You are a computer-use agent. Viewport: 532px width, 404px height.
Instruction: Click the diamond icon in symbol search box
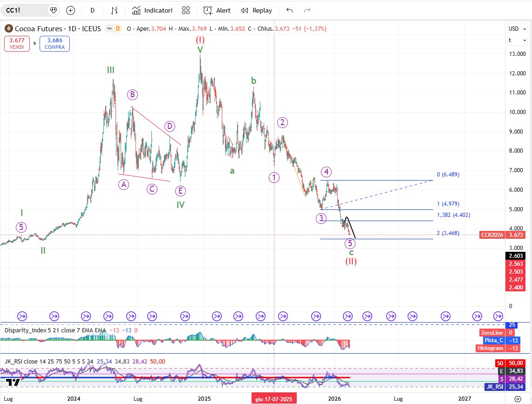click(53, 10)
